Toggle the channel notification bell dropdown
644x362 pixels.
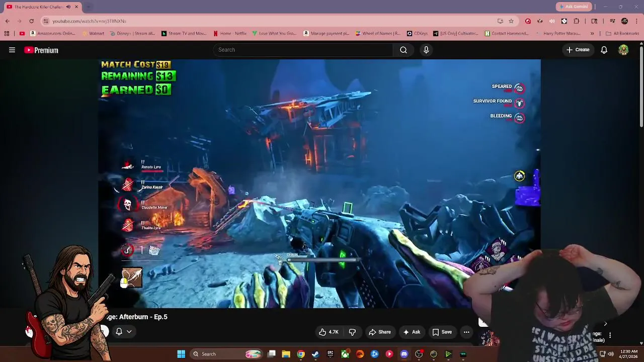[124, 331]
